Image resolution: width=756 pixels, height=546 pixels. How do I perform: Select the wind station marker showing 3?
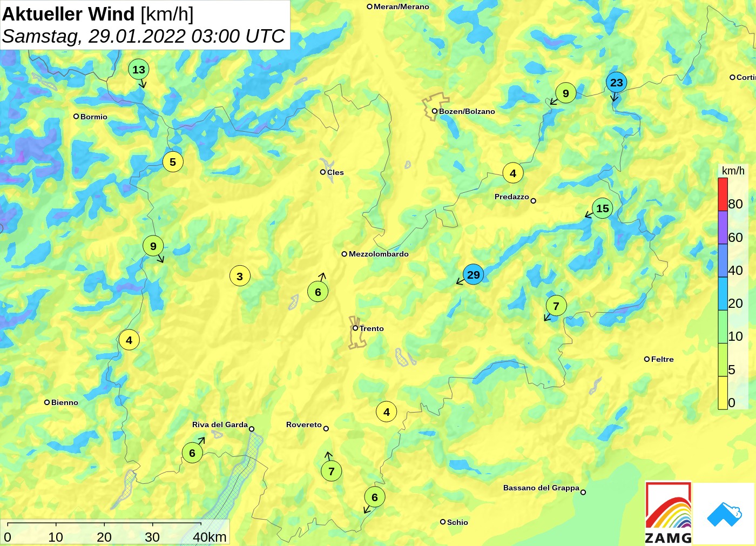point(240,277)
